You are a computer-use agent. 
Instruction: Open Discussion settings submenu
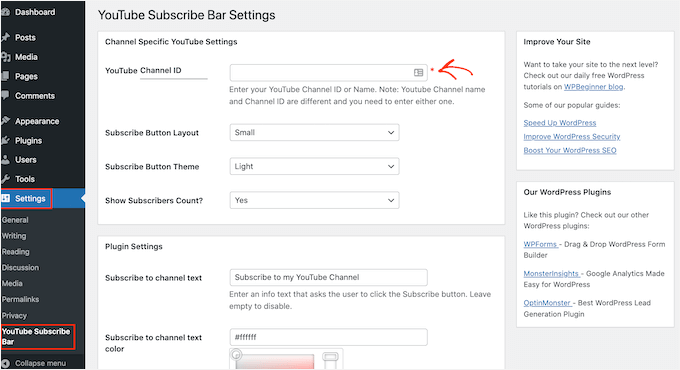coord(20,268)
